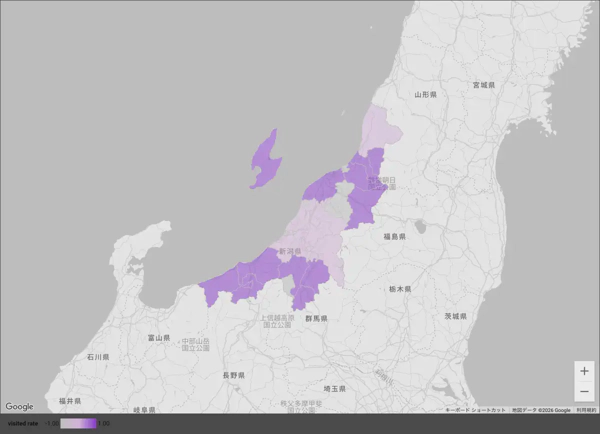Click the 地図データ ©2026 Google text

541,410
